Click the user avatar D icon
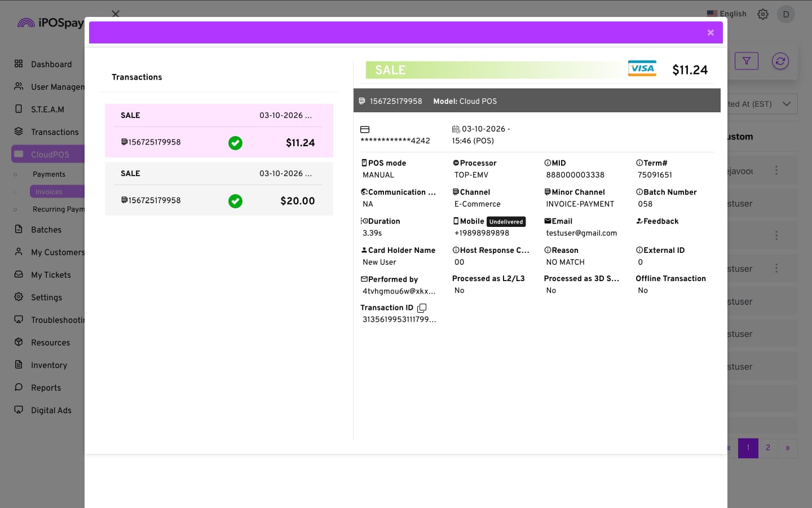Viewport: 812px width, 508px height. tap(785, 14)
